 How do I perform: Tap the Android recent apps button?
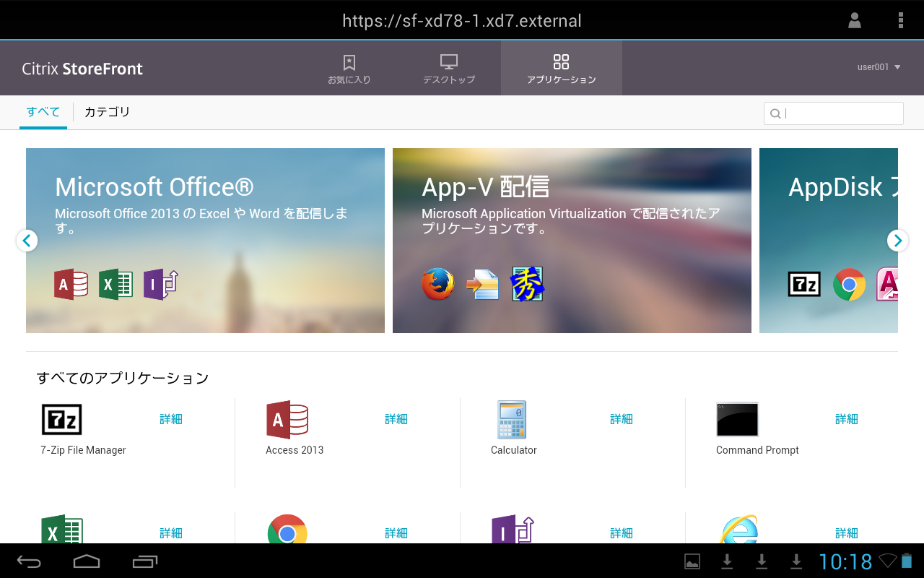(x=145, y=561)
